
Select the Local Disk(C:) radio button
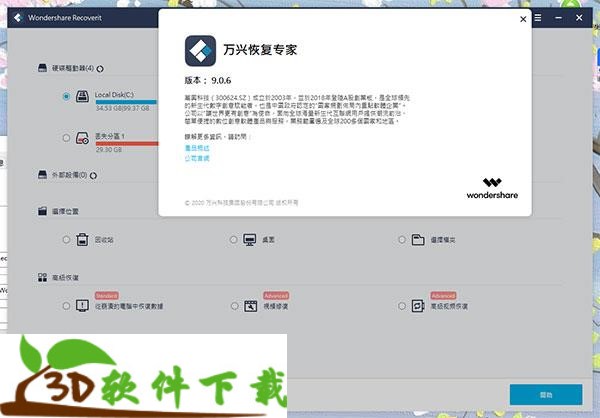point(66,96)
